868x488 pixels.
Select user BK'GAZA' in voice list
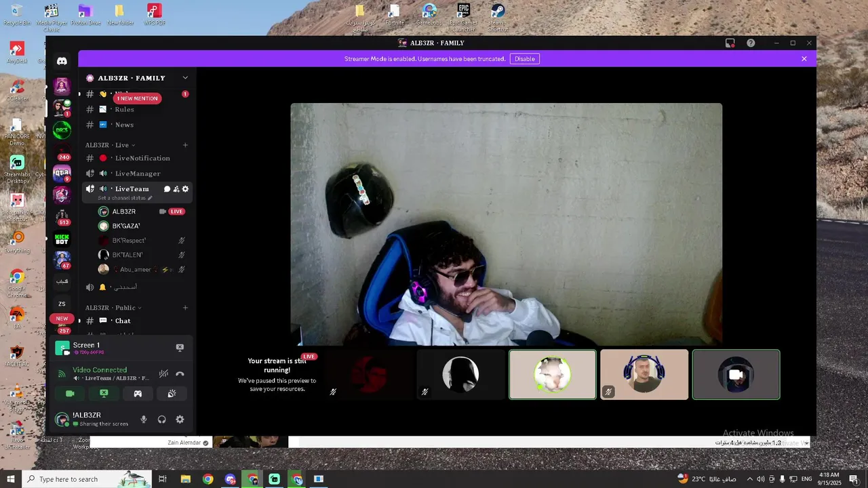click(x=142, y=226)
